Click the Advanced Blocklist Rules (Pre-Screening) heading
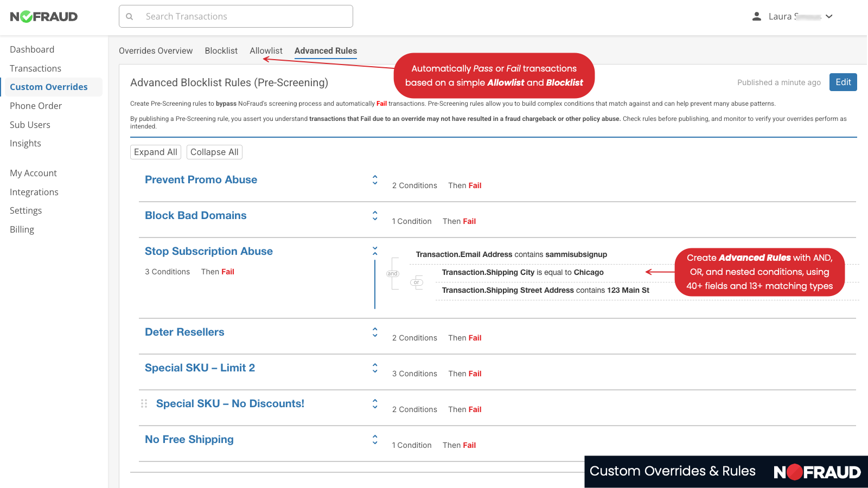Screen dimensions: 868x488 pos(229,82)
